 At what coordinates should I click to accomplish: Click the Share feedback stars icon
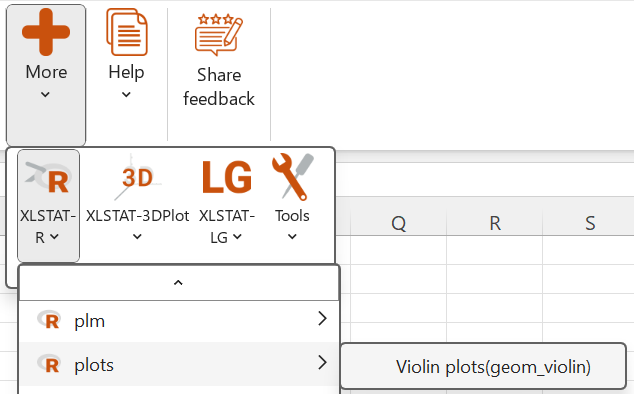[219, 34]
